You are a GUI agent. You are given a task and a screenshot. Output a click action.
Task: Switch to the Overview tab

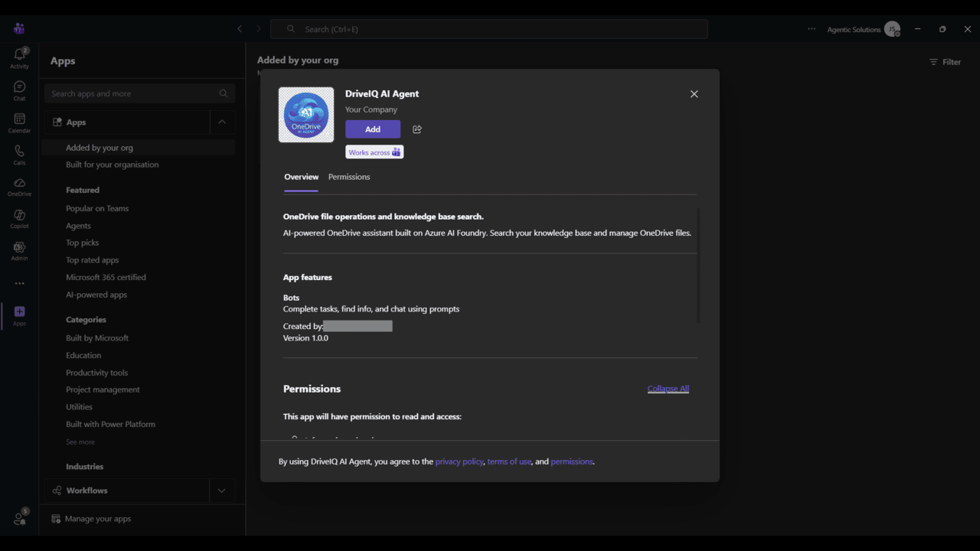click(302, 177)
